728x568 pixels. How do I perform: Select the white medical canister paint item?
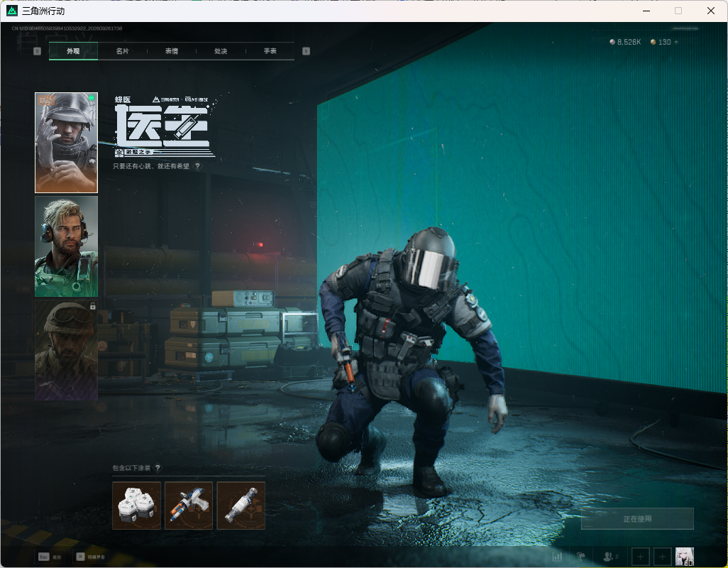(136, 506)
